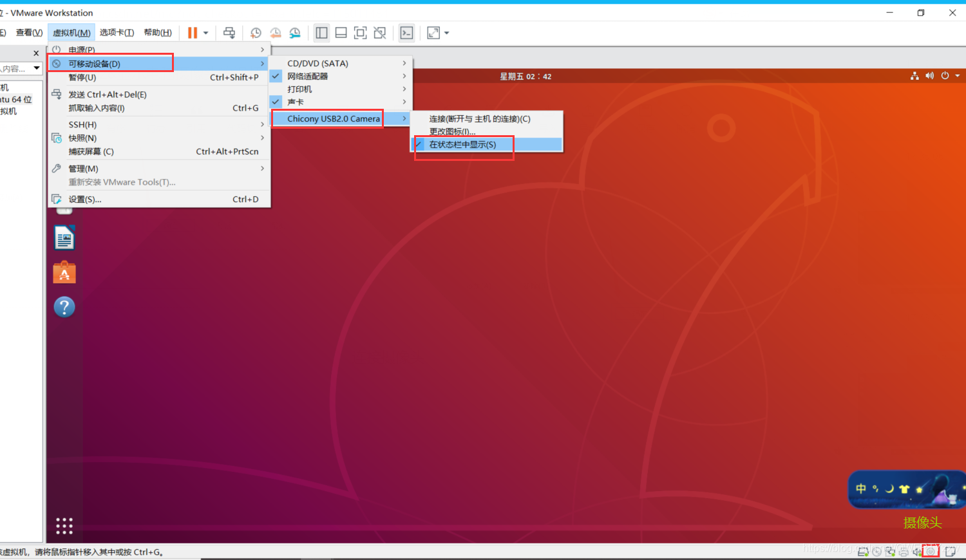Toggle the thumbnail bar toolbar icon
The height and width of the screenshot is (560, 966).
(x=341, y=33)
